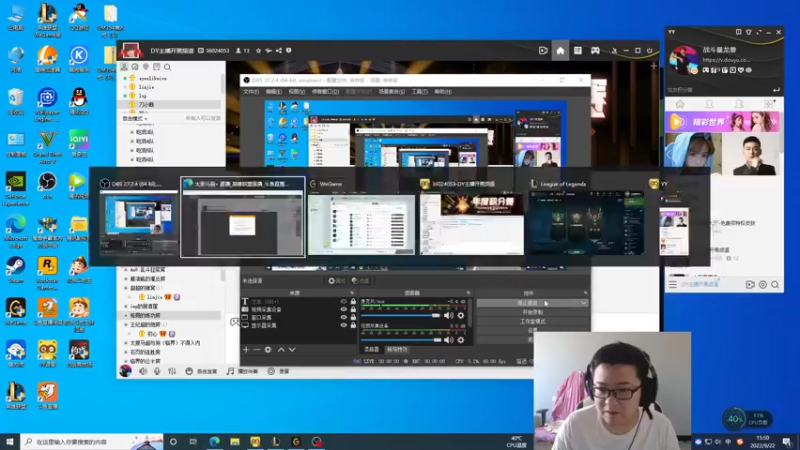Mute the second mixer channel speaker
This screenshot has width=800, height=450.
448,340
